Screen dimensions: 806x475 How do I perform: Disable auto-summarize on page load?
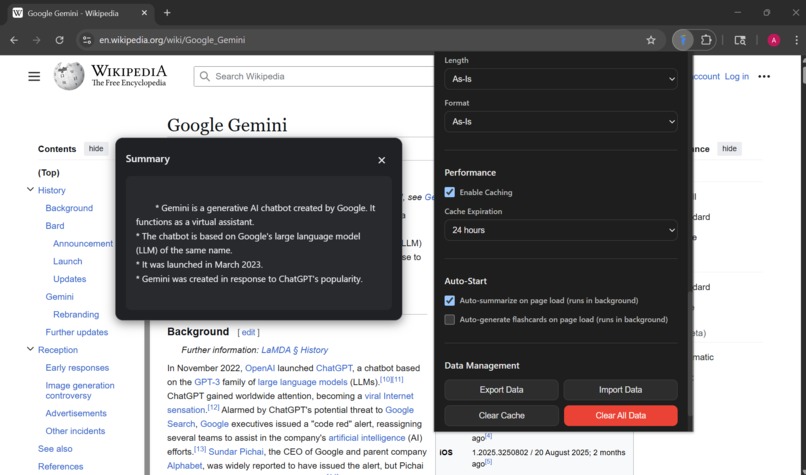pyautogui.click(x=450, y=301)
